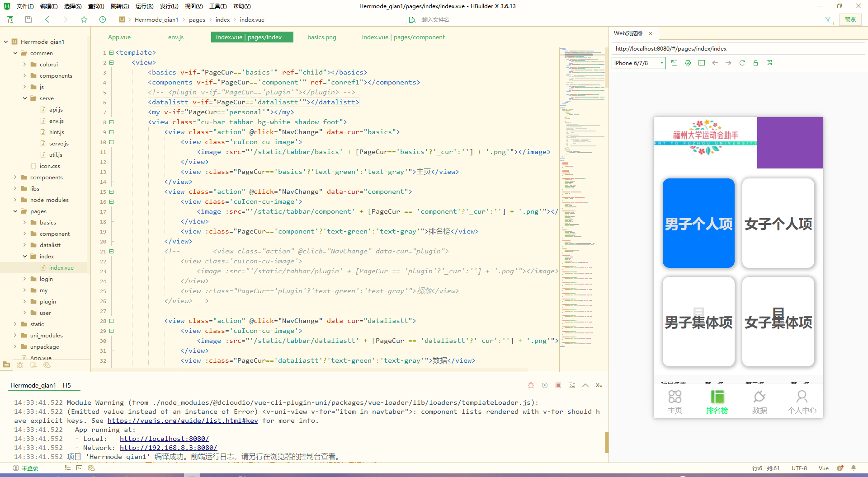Toggle code fold at line 1 template tag
Screen dimensions: 868x477
[x=111, y=52]
